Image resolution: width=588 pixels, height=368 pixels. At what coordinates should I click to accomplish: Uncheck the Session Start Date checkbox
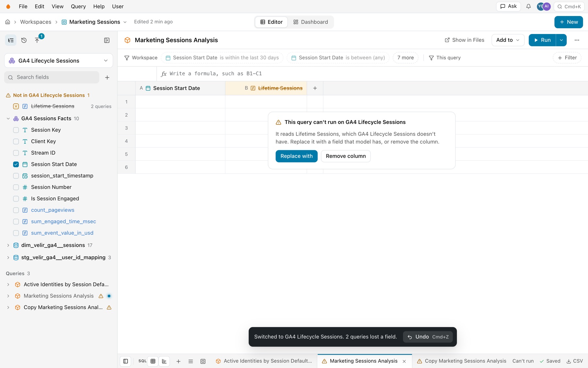16,164
